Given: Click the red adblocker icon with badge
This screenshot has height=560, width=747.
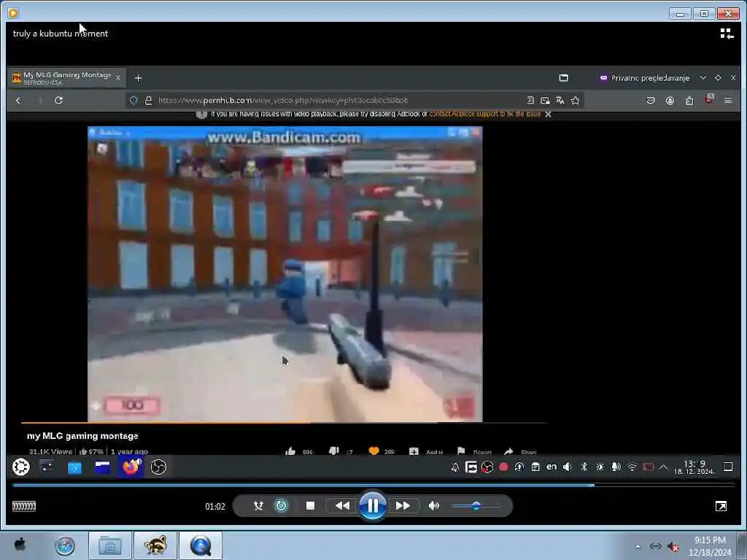Looking at the screenshot, I should (x=709, y=99).
